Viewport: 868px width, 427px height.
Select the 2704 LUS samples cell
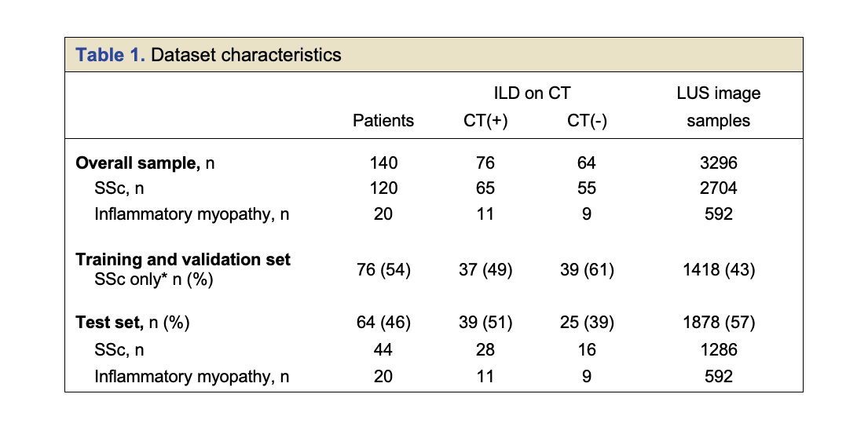tap(718, 188)
